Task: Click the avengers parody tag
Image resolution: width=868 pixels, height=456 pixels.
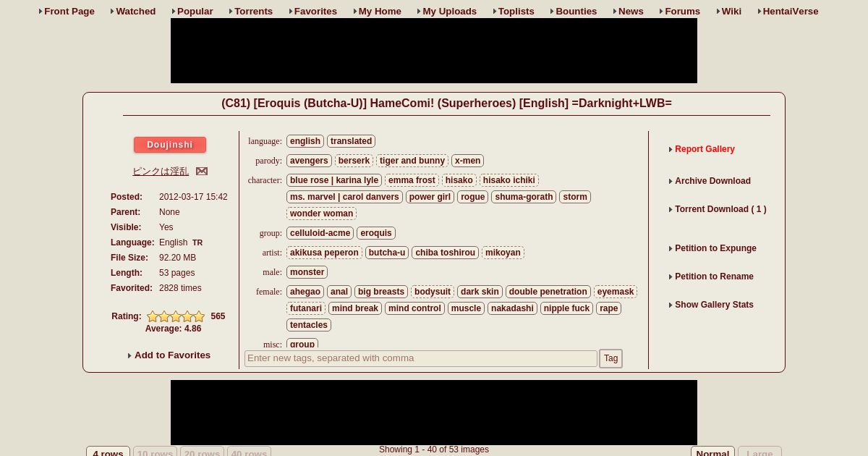Action: [x=309, y=161]
